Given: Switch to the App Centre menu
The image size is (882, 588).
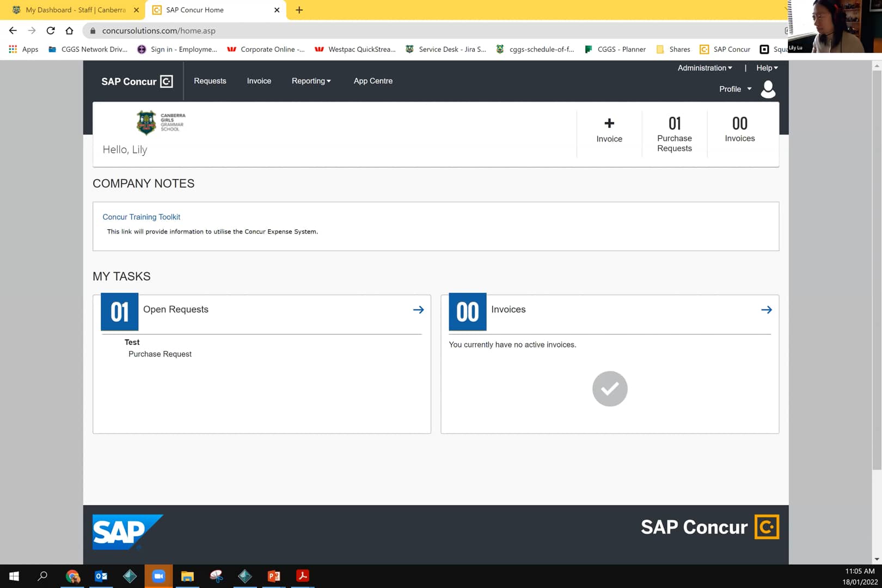Looking at the screenshot, I should point(373,81).
